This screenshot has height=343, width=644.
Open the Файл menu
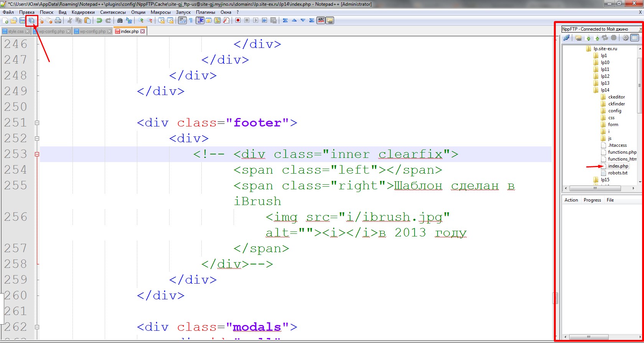[x=8, y=12]
